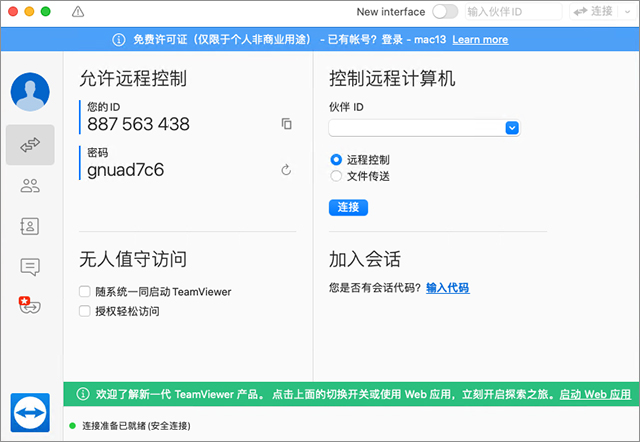Viewport: 640px width, 442px height.
Task: Open the meeting people sidebar icon
Action: pos(30,186)
